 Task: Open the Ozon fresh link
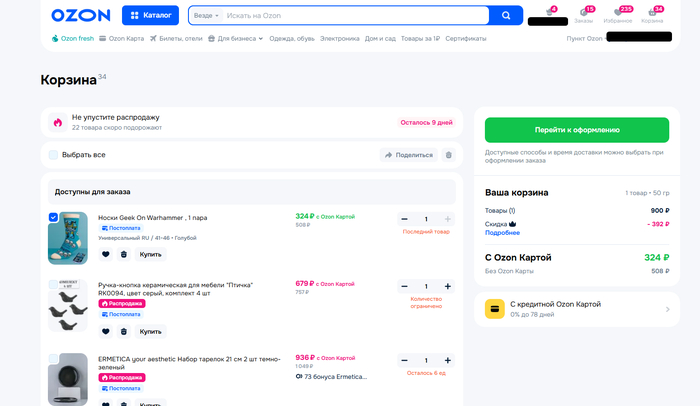pos(73,38)
